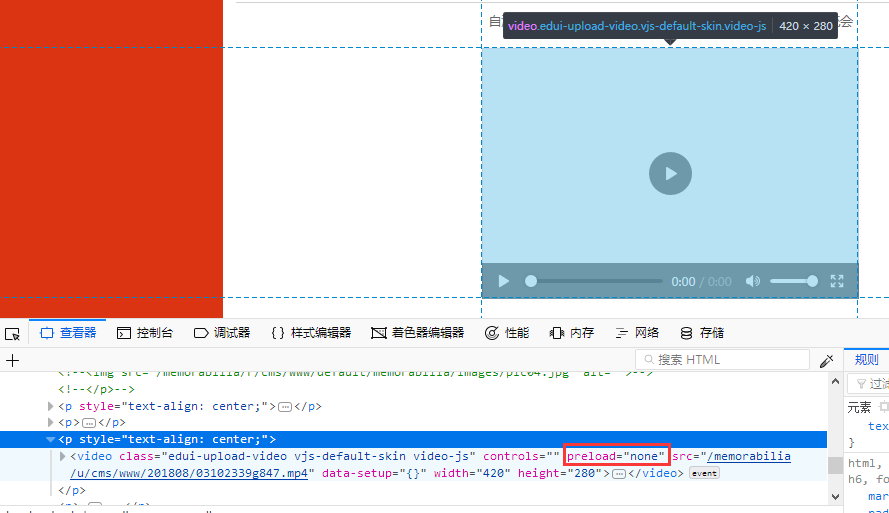Click the data-setup="{}" attribute
The height and width of the screenshot is (513, 889).
[374, 473]
